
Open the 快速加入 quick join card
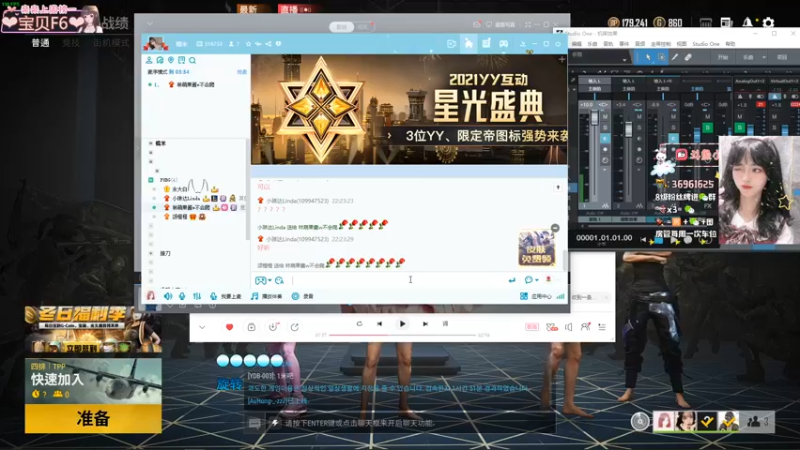[93, 381]
